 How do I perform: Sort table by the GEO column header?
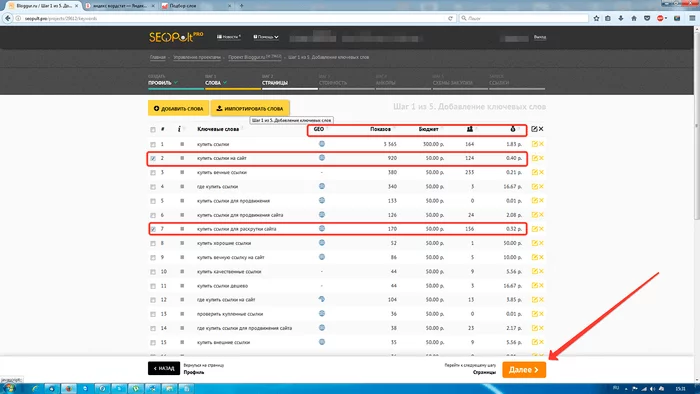click(x=319, y=129)
